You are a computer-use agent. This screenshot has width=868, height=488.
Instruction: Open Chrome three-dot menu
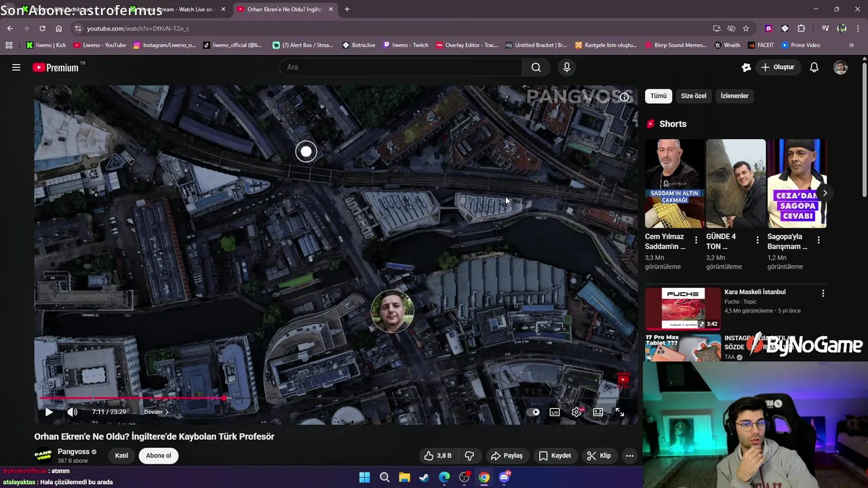coord(858,28)
